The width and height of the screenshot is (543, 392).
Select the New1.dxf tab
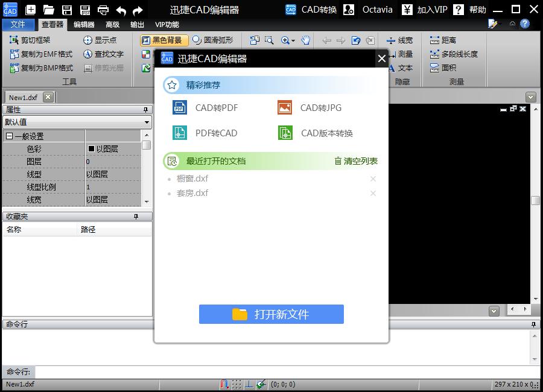(x=23, y=98)
